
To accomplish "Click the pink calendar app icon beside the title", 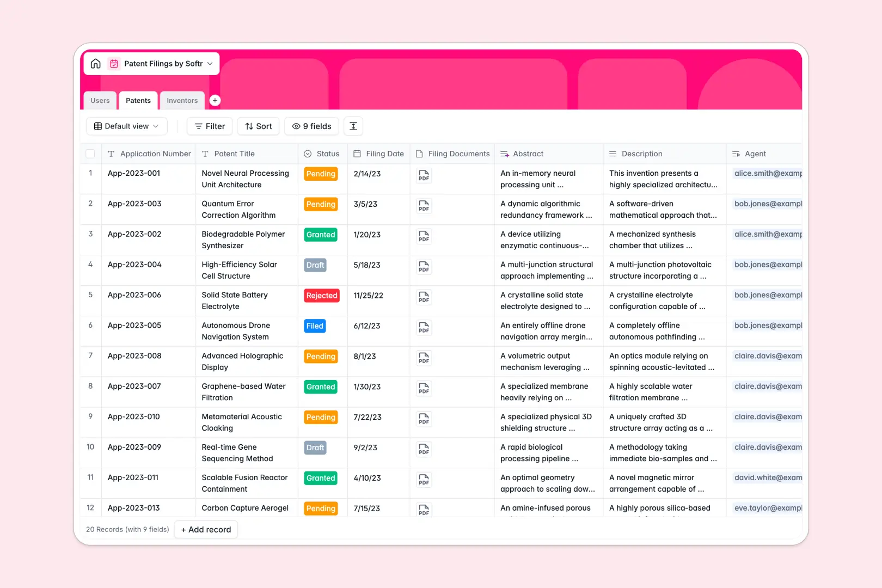I will [114, 63].
